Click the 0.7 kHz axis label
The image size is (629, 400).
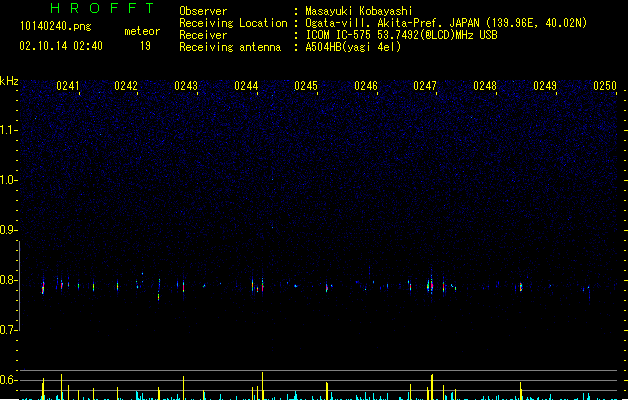(x=8, y=330)
